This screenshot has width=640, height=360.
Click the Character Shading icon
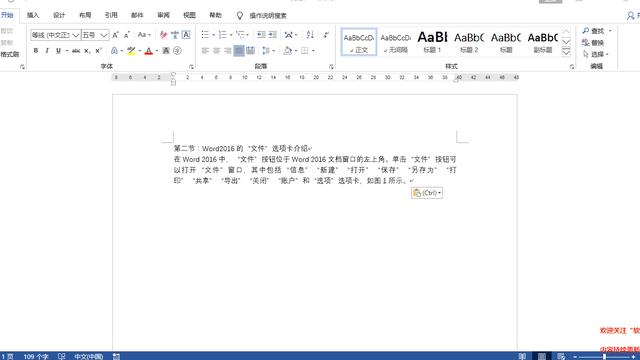(x=166, y=51)
